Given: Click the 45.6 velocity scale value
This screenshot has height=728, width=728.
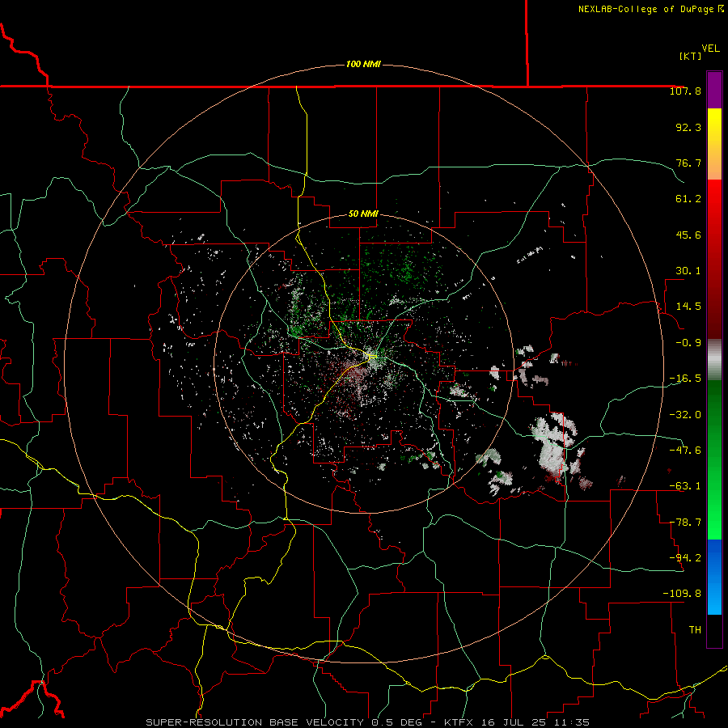Looking at the screenshot, I should (688, 235).
